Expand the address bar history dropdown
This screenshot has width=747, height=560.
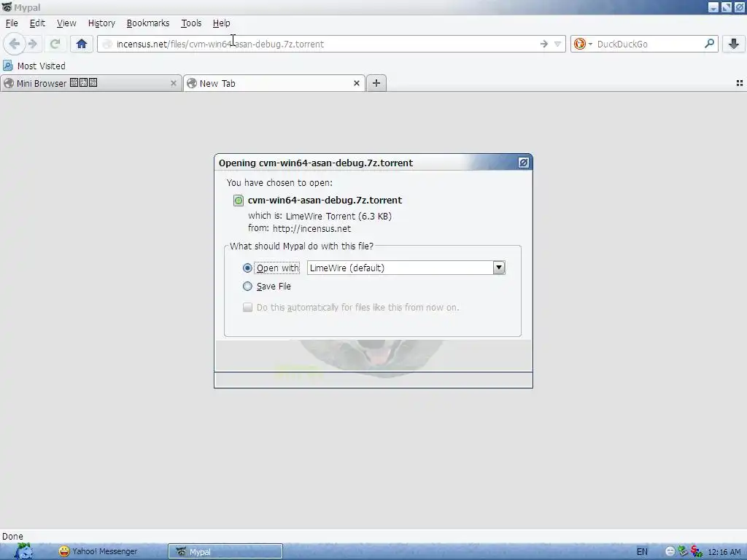pos(557,44)
